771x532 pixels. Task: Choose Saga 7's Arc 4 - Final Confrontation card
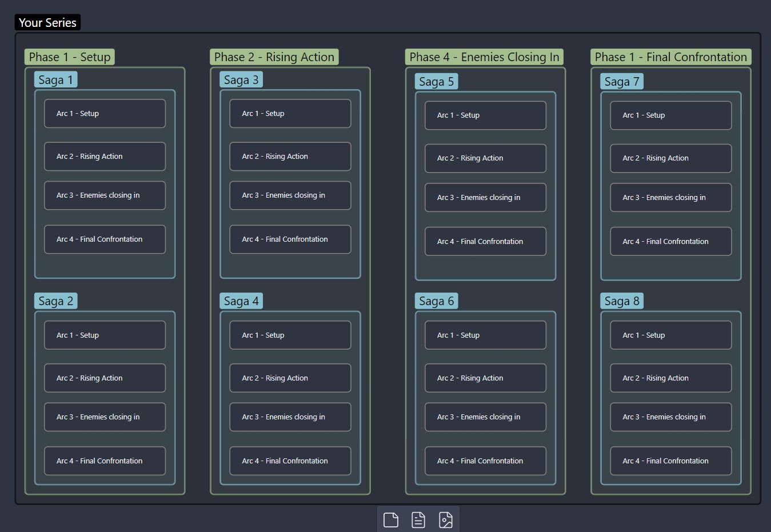[x=671, y=242]
